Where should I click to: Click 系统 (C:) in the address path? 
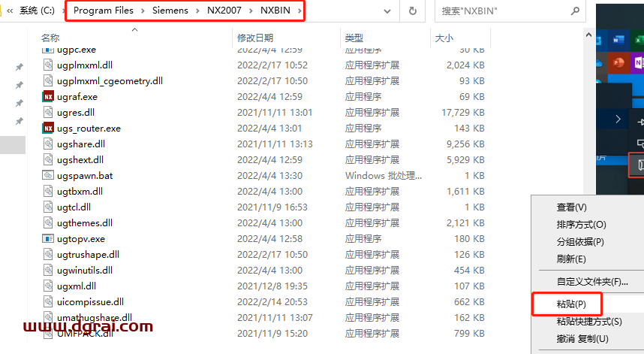coord(37,11)
